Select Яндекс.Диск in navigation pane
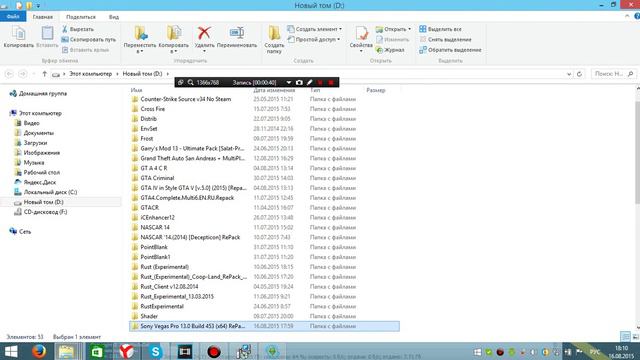 [x=40, y=182]
